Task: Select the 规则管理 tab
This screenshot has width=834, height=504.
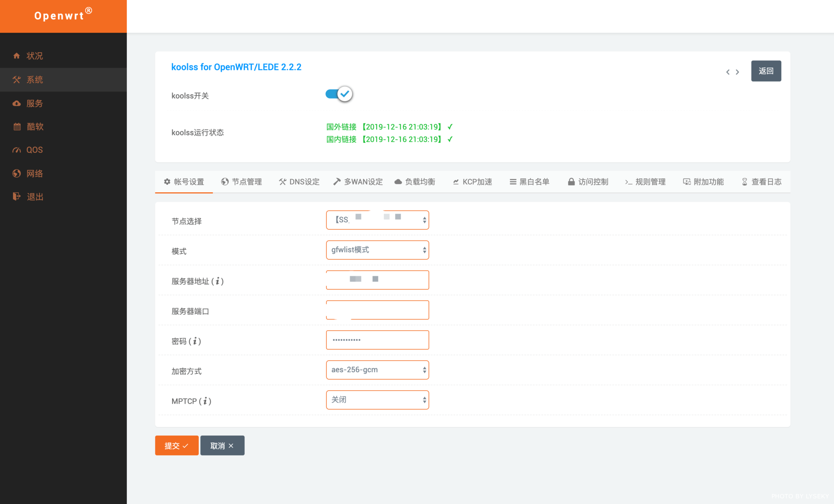Action: click(645, 182)
